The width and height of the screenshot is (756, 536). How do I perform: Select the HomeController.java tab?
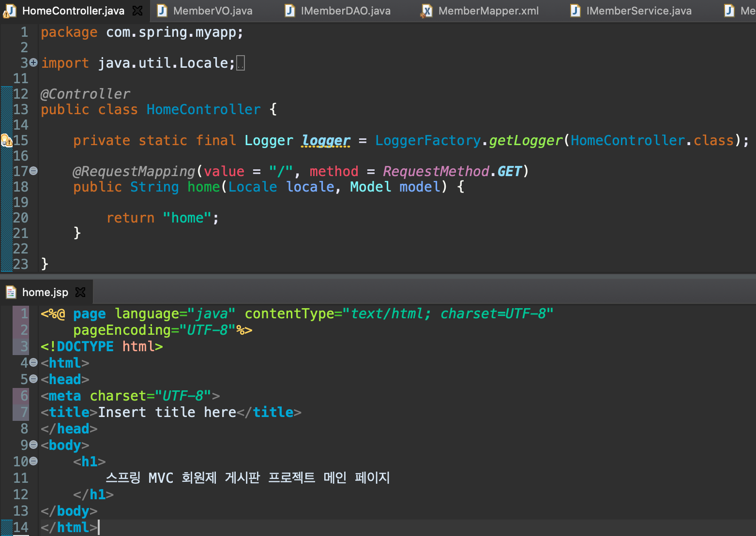coord(73,11)
